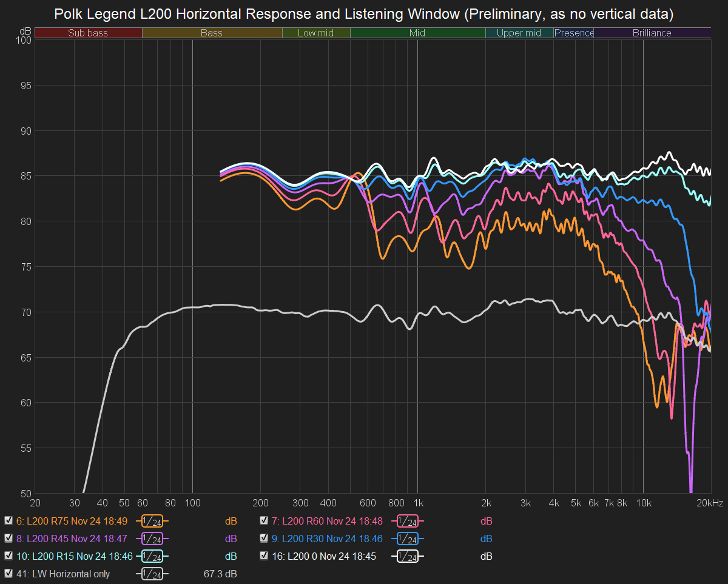Hide the L200 R15 trace via checkbox
The image size is (728, 584).
pos(8,556)
